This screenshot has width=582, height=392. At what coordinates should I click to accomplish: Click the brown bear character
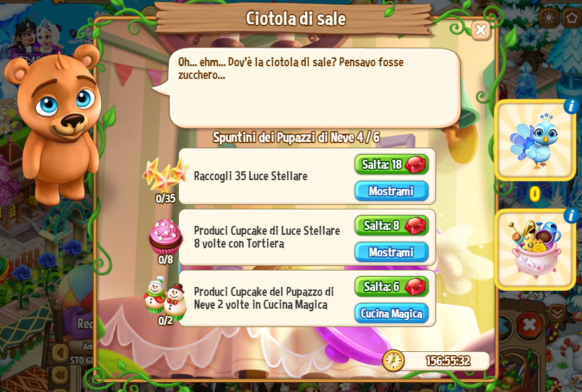click(55, 122)
